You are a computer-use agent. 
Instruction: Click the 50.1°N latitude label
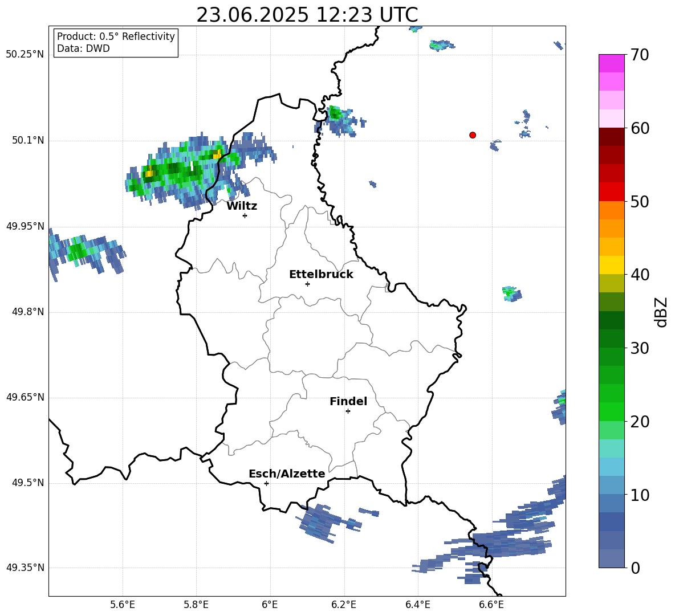coord(28,141)
